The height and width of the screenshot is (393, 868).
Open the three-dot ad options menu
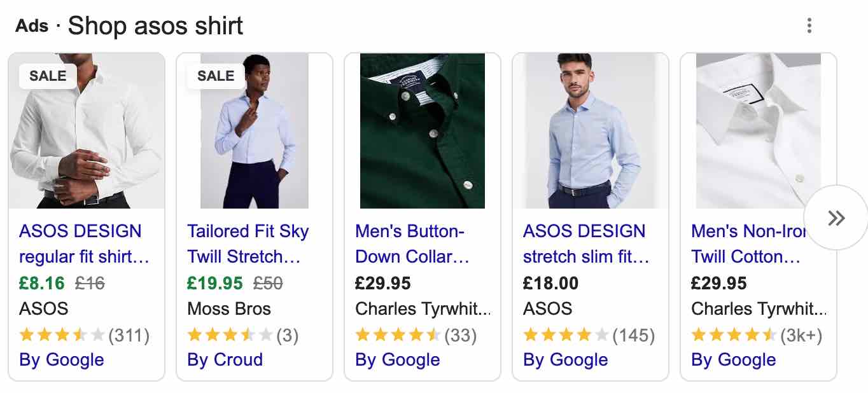[x=809, y=26]
